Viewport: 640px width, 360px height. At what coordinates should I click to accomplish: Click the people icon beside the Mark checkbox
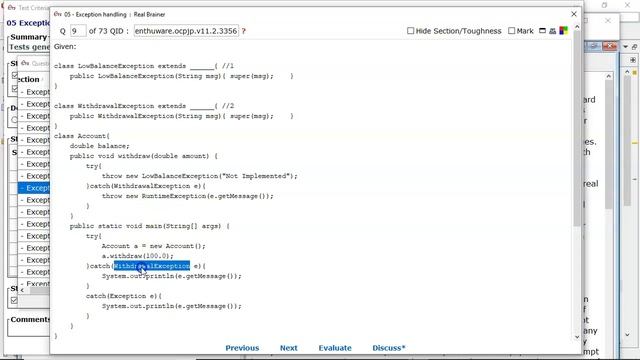tap(553, 31)
